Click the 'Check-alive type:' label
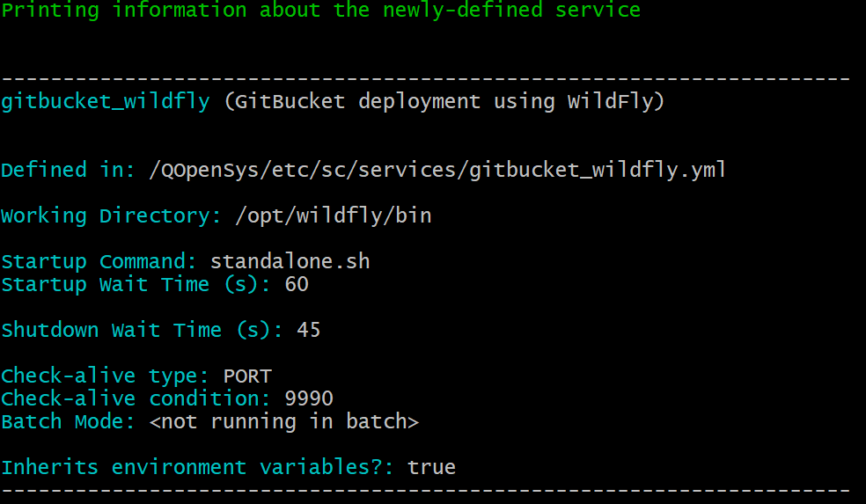Image resolution: width=866 pixels, height=504 pixels. tap(105, 376)
